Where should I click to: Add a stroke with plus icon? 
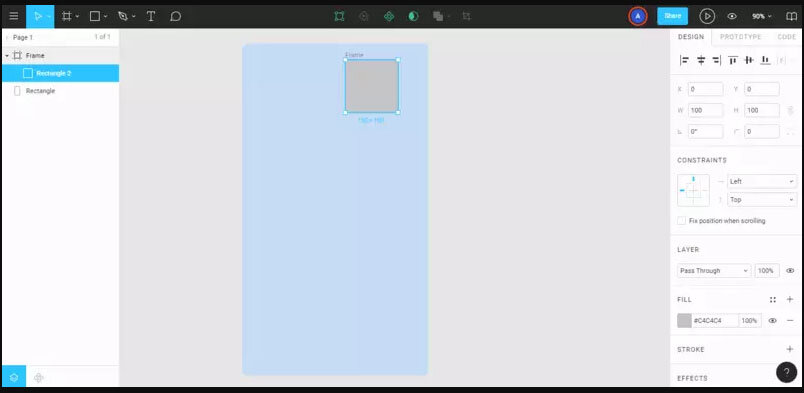(790, 349)
